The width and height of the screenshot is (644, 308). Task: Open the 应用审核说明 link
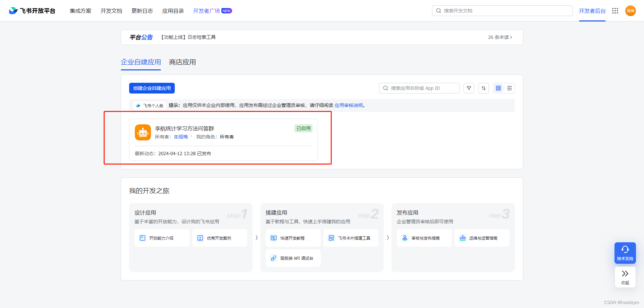[348, 105]
